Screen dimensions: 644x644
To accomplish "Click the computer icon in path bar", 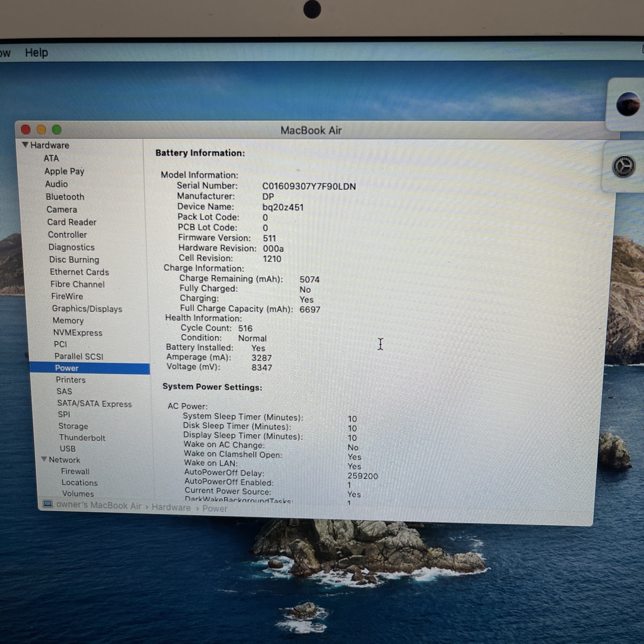I will pyautogui.click(x=48, y=504).
